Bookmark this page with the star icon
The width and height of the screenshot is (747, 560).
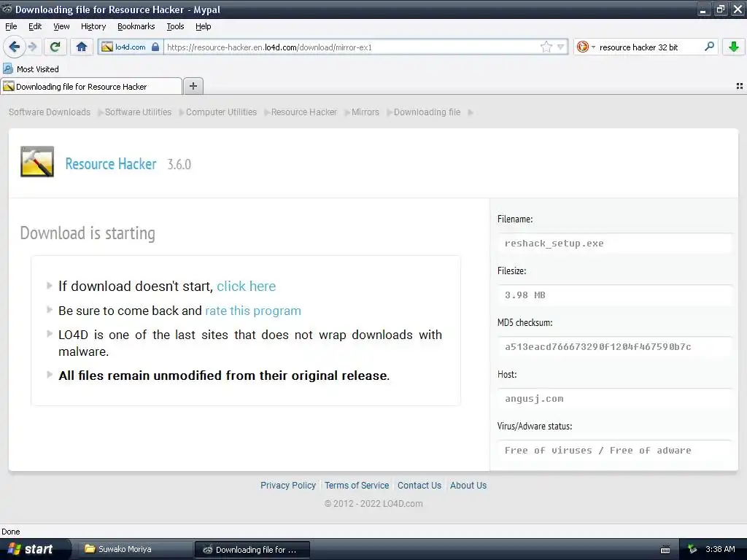click(x=546, y=47)
